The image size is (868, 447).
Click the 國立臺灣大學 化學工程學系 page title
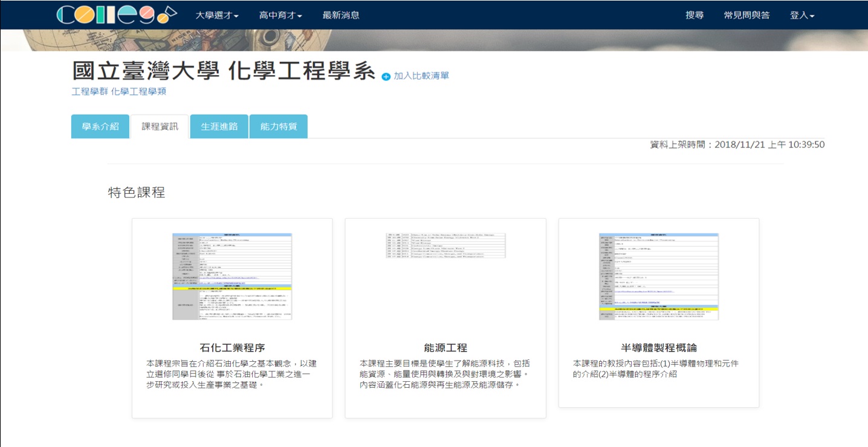click(x=224, y=71)
